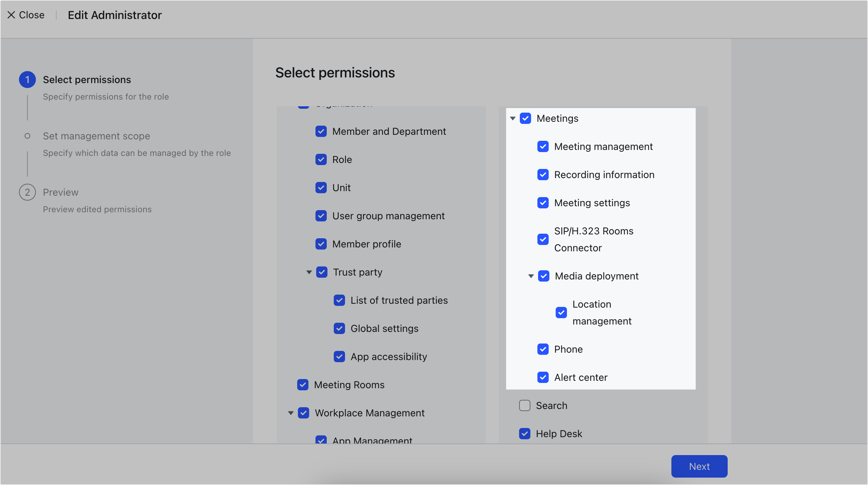Toggle the App accessibility checkbox
Image resolution: width=868 pixels, height=485 pixels.
pyautogui.click(x=339, y=357)
